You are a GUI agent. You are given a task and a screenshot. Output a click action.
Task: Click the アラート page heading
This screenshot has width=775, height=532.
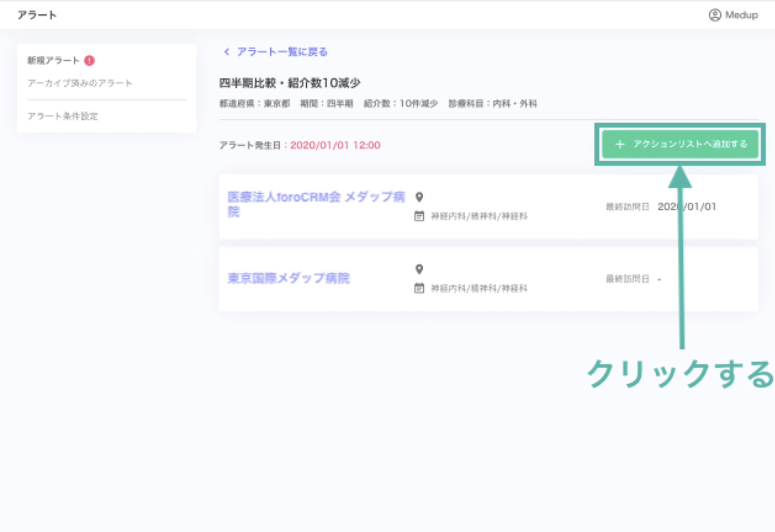pos(37,15)
